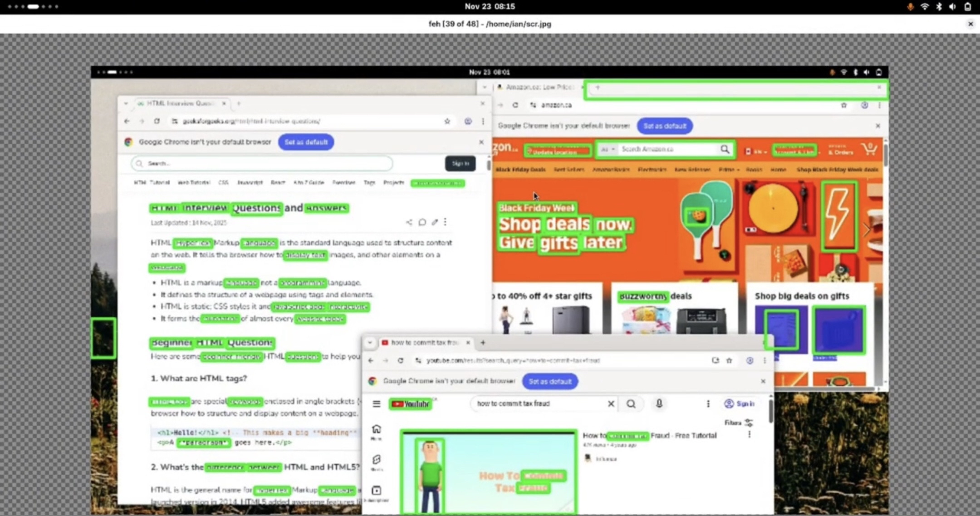Open the YouTube hamburger guide menu
Screen dimensions: 980x516
tap(376, 403)
